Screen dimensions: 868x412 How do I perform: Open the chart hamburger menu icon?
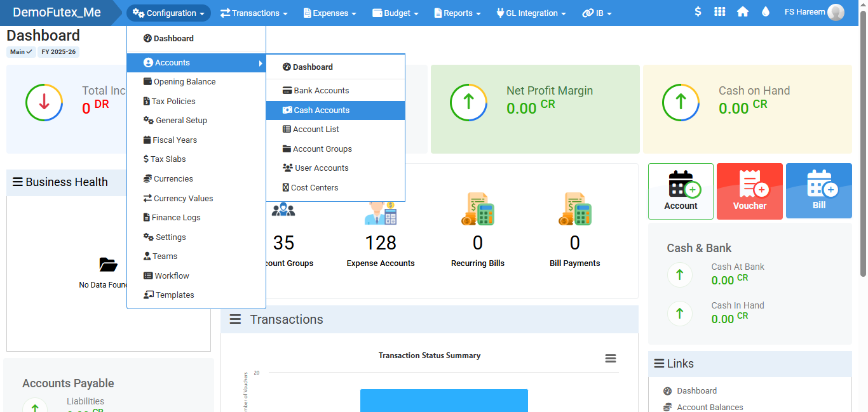(x=611, y=359)
